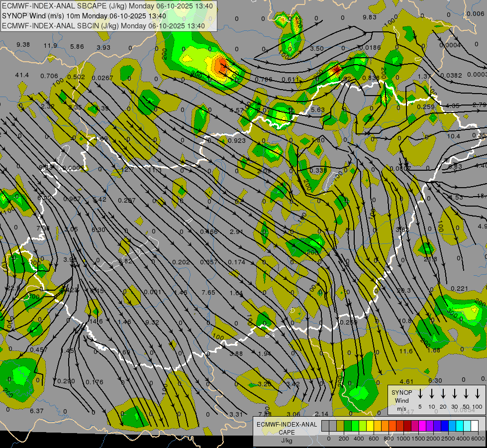
Task: Click the 5.63 value on the map
Action: tap(318, 110)
